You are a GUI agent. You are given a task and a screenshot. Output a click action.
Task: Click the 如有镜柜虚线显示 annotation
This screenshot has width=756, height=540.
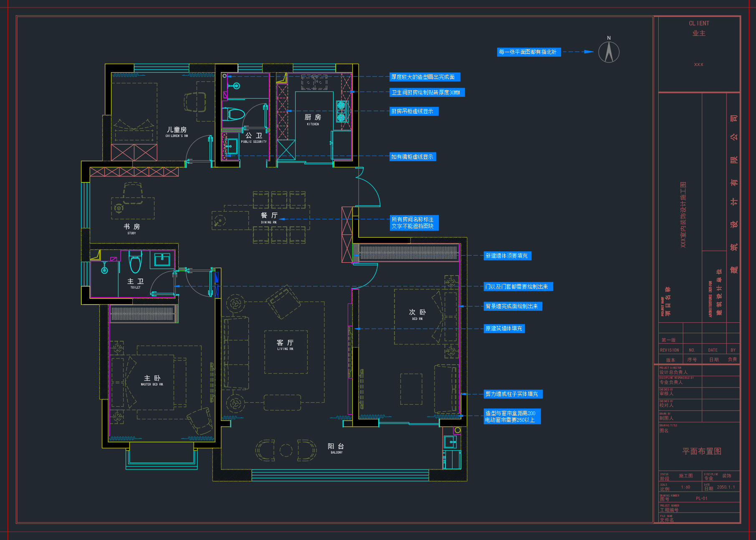(x=412, y=157)
